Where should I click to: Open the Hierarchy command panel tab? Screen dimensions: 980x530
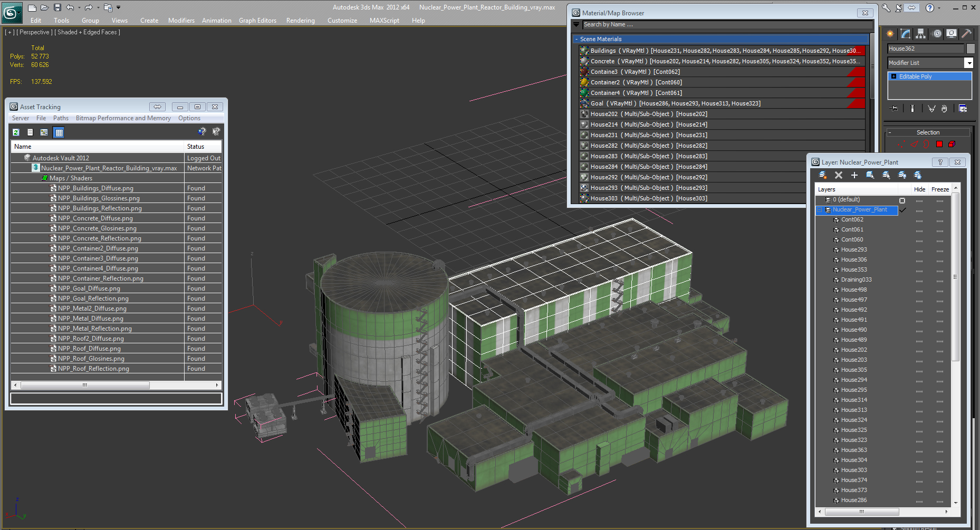pyautogui.click(x=920, y=34)
